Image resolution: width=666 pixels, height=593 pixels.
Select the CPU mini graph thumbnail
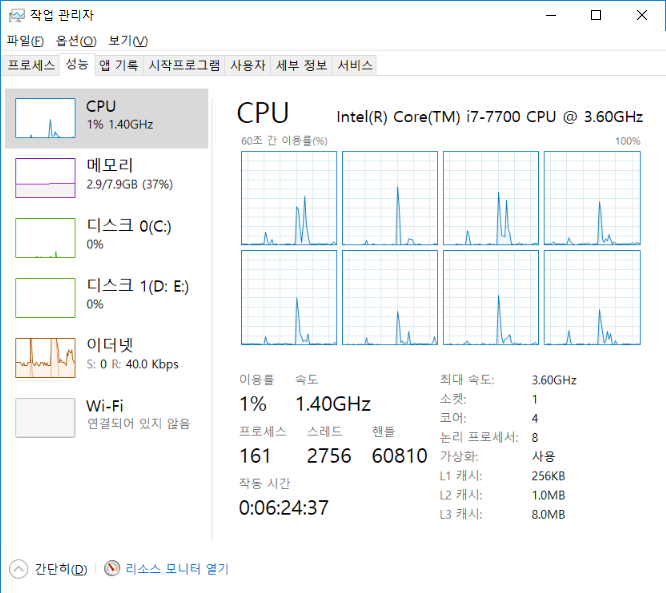pos(45,118)
